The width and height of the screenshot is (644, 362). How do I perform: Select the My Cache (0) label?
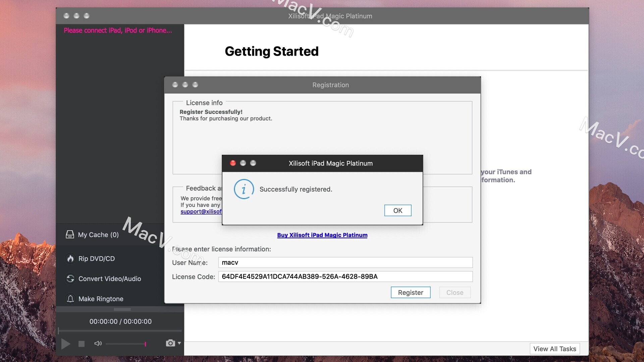tap(98, 235)
